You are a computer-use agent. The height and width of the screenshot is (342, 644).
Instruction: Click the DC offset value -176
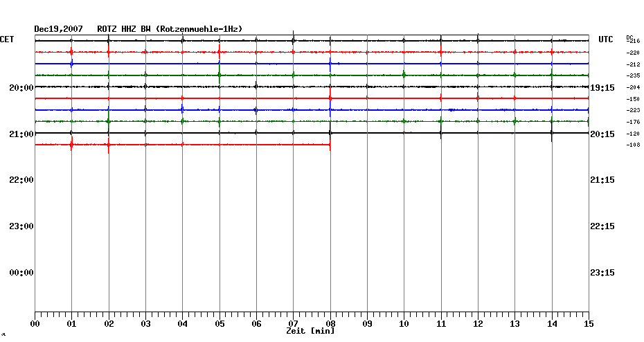(633, 122)
